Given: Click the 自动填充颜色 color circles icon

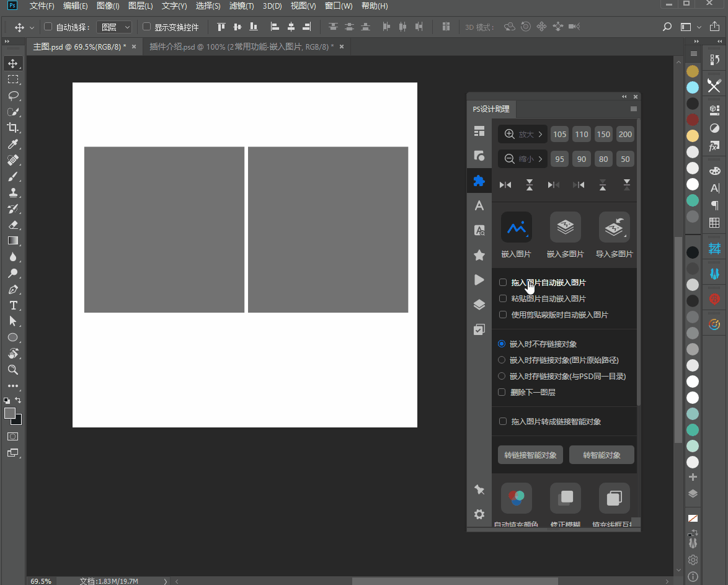Looking at the screenshot, I should point(517,498).
